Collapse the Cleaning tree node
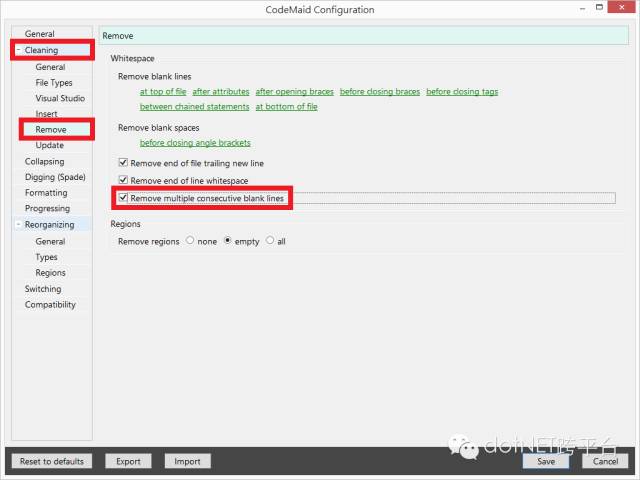 tap(18, 50)
